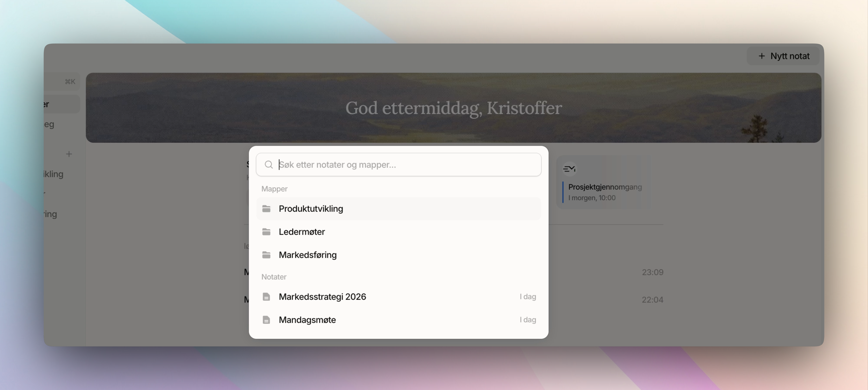The image size is (868, 390).
Task: Click the ⌘K shortcut badge in the sidebar
Action: [70, 81]
